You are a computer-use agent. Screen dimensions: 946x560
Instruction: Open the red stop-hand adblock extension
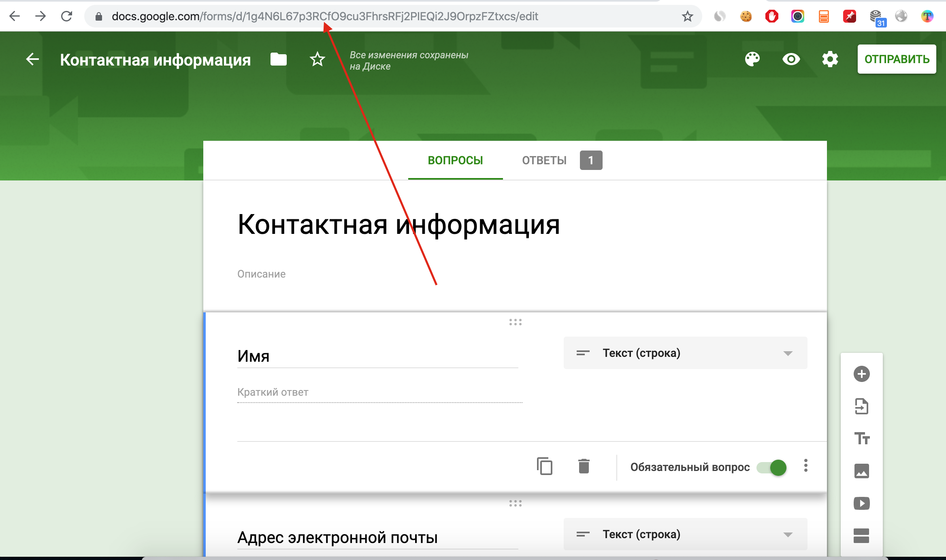[771, 16]
